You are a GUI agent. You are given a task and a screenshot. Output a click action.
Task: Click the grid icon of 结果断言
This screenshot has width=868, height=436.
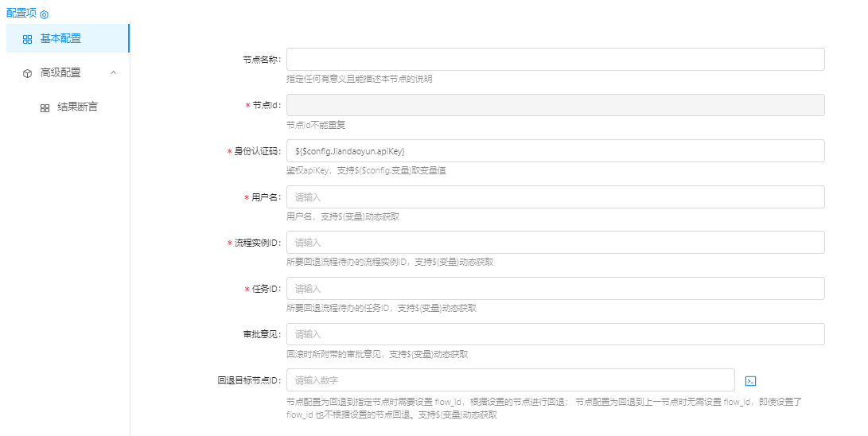[45, 107]
